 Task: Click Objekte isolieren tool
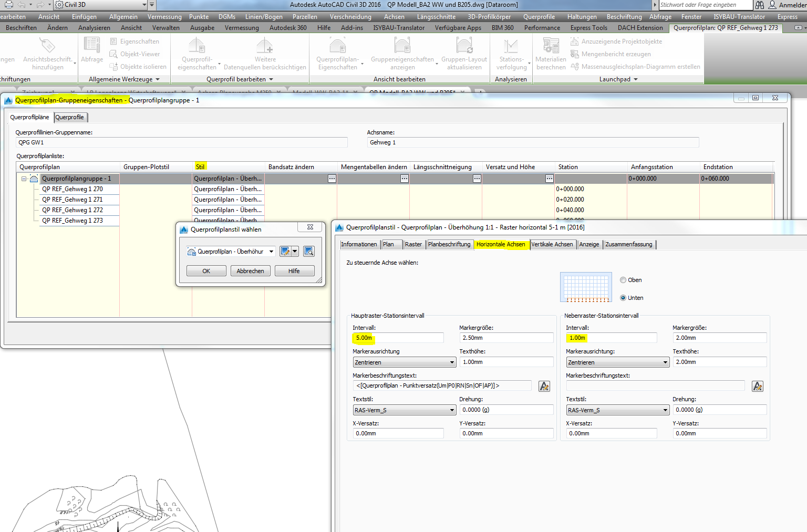(x=138, y=67)
